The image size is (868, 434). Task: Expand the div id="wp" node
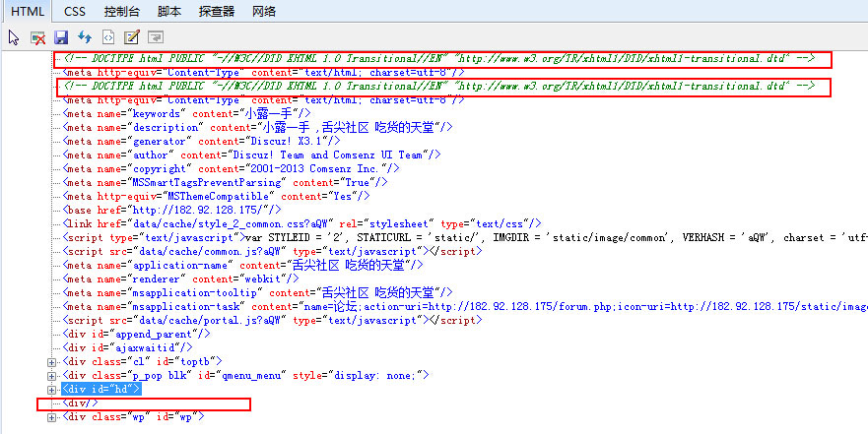click(x=52, y=417)
